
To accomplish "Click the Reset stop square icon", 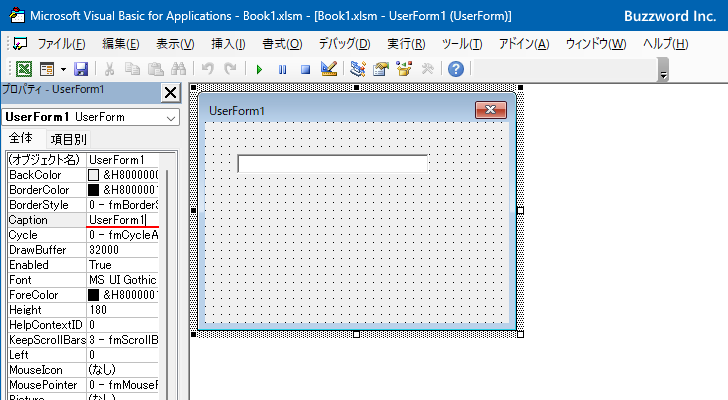I will [304, 69].
